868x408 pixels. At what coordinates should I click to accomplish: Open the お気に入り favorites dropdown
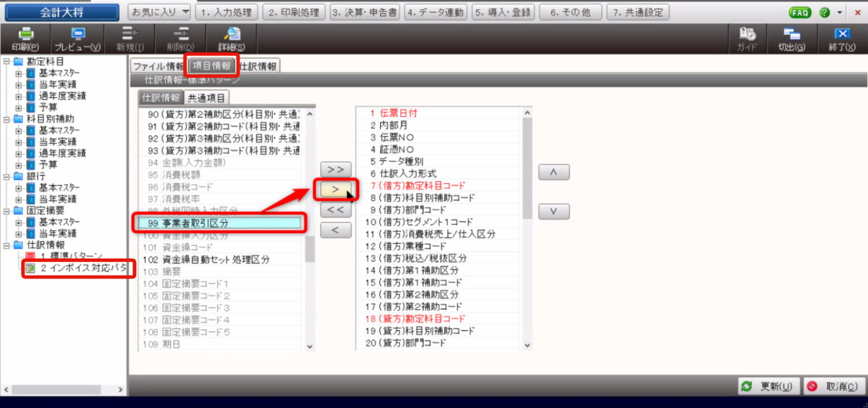click(x=159, y=12)
